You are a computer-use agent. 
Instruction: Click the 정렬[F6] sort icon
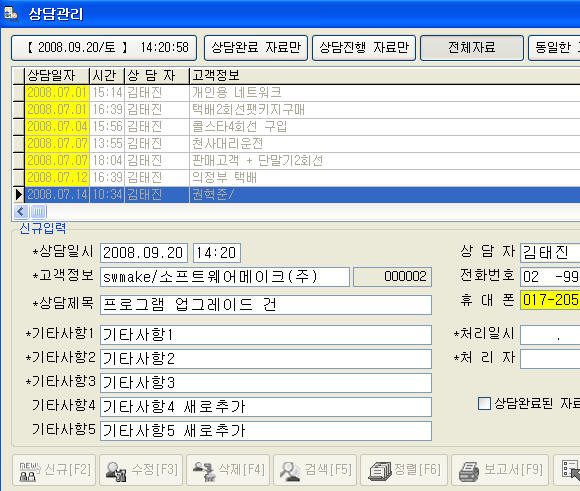380,471
